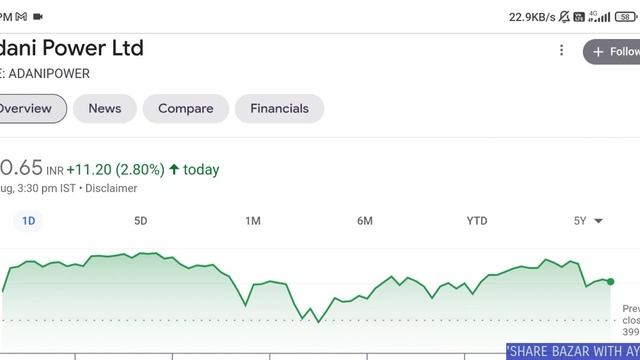Select the 1D chart range

29,221
